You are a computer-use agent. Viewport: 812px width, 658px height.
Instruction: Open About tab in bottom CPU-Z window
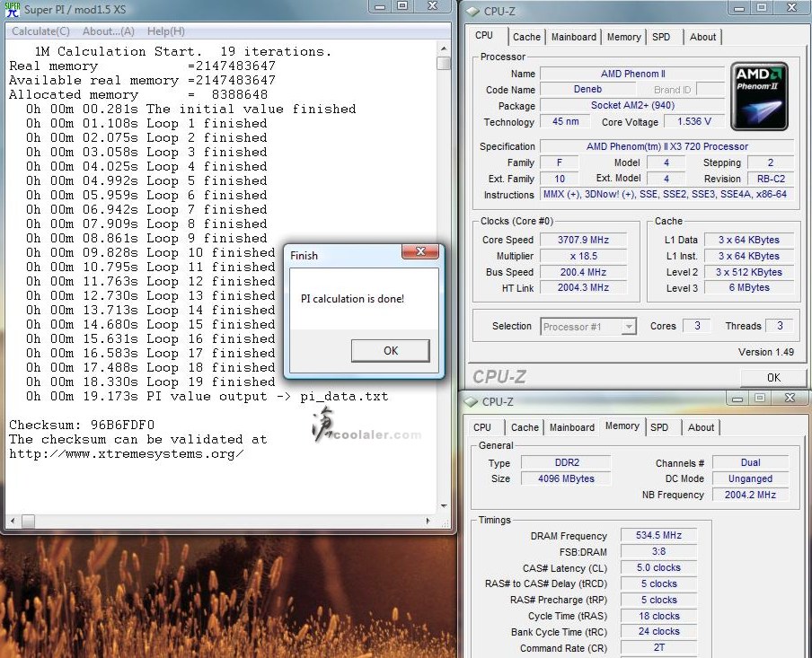click(x=701, y=427)
